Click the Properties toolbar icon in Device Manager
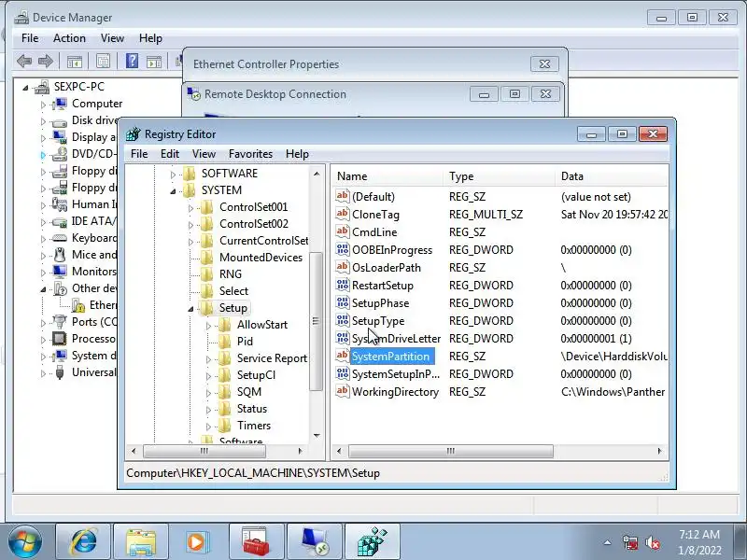 click(103, 61)
